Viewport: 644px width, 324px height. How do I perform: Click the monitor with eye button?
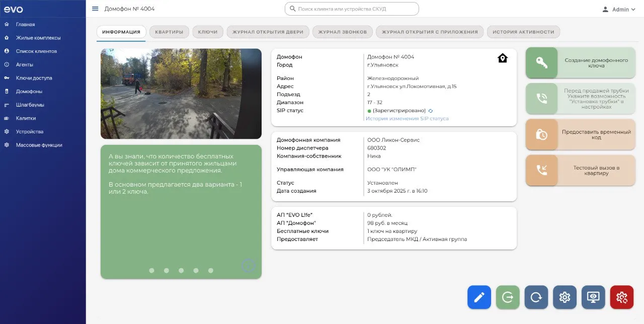tap(593, 297)
